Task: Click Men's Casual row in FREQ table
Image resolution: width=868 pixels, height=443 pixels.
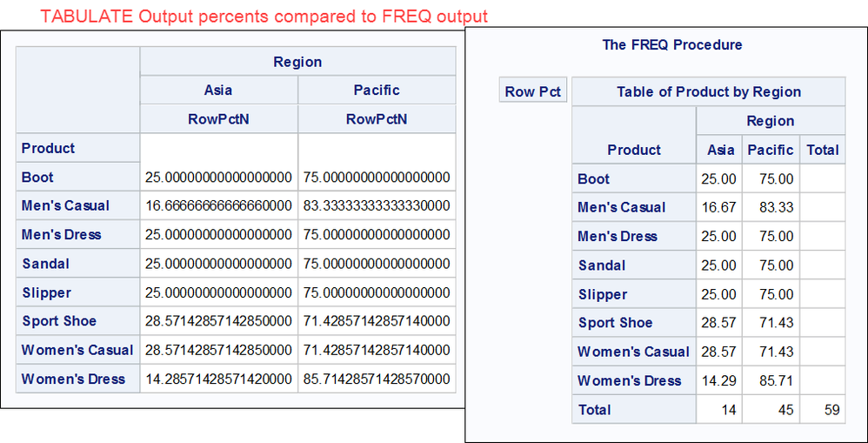Action: 622,208
